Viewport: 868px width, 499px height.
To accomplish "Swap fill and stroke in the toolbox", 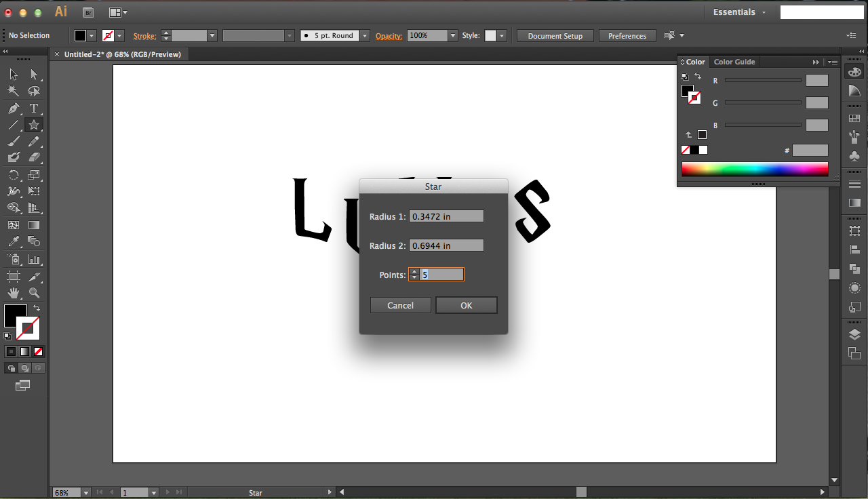I will [37, 308].
